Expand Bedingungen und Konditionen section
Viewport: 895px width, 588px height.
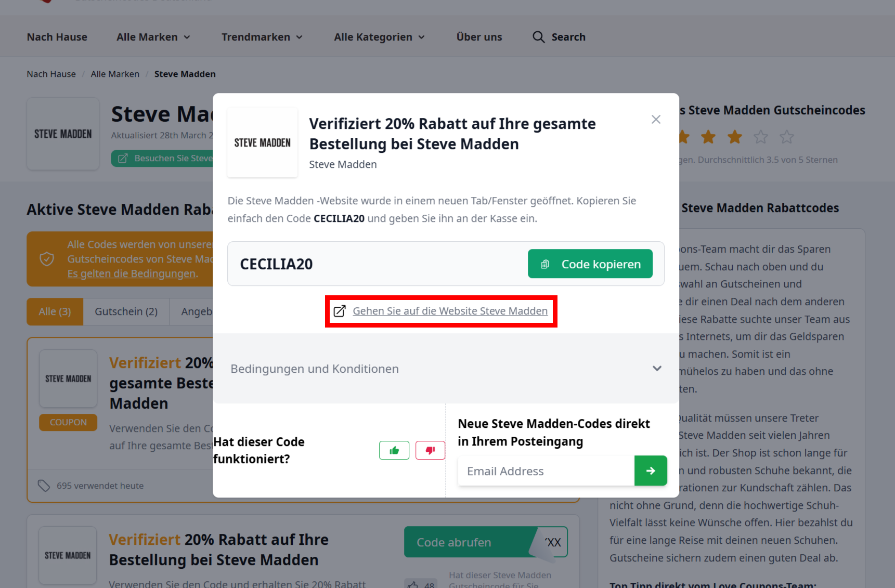tap(446, 369)
